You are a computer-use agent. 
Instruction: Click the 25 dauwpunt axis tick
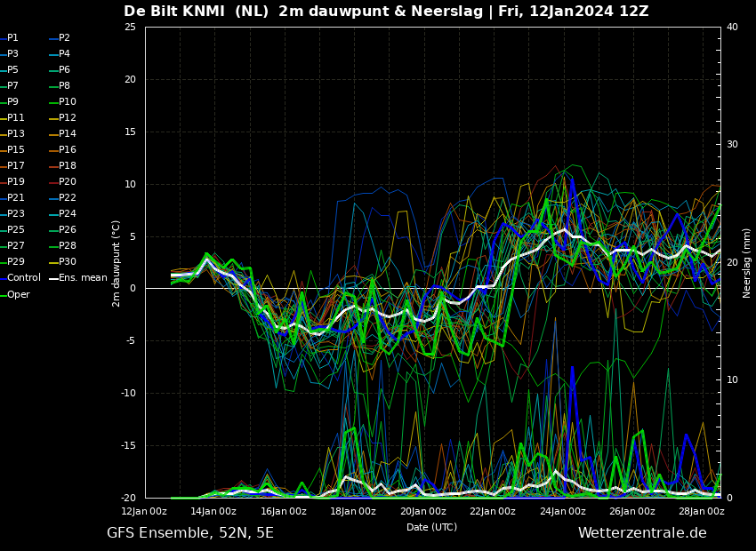(x=130, y=27)
